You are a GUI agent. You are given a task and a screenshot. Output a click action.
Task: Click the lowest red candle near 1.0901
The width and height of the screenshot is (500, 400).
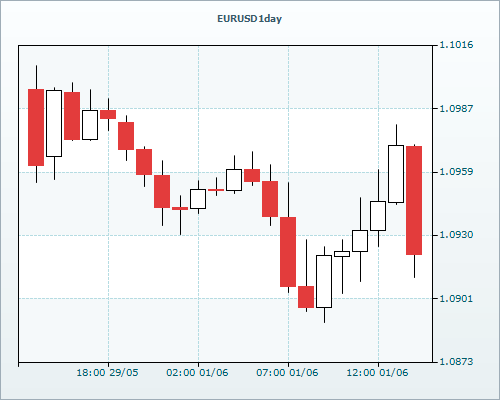coord(306,297)
